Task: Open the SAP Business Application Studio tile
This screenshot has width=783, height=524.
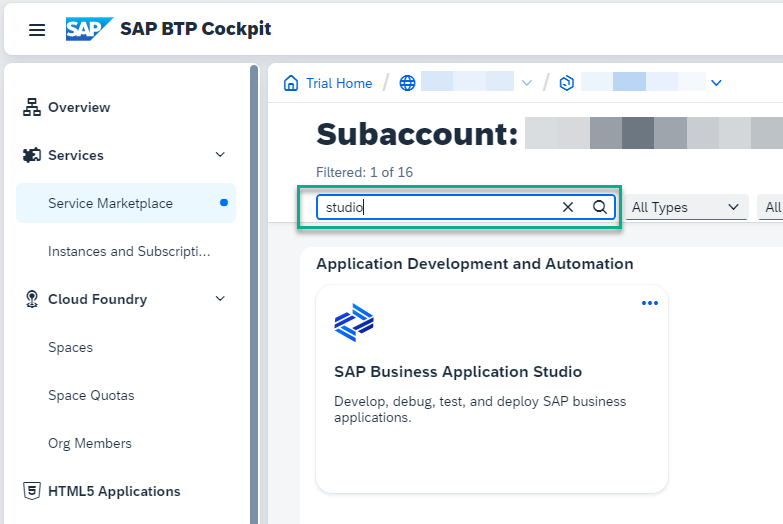Action: click(492, 389)
